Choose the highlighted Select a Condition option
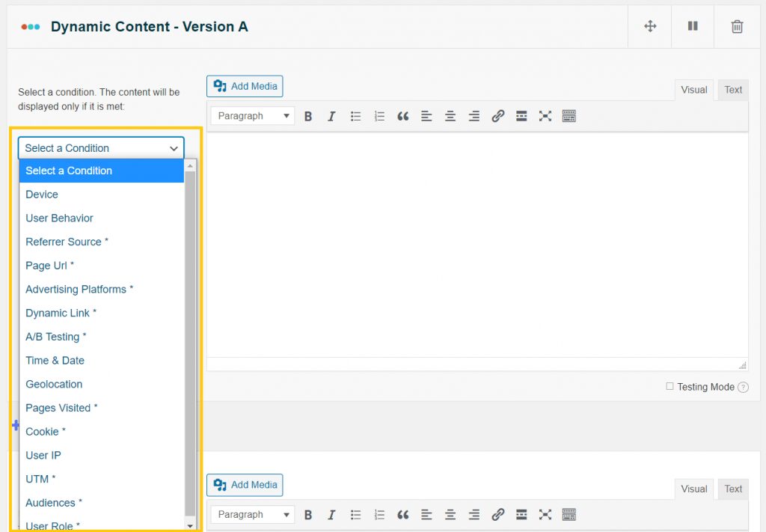The image size is (766, 532). pos(101,171)
